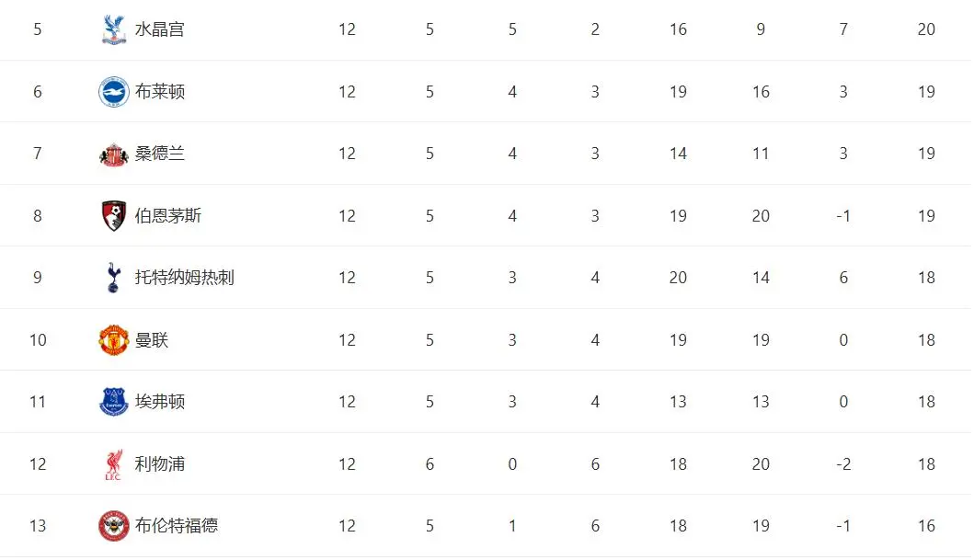Click the Brentford bee crest

coord(114,526)
